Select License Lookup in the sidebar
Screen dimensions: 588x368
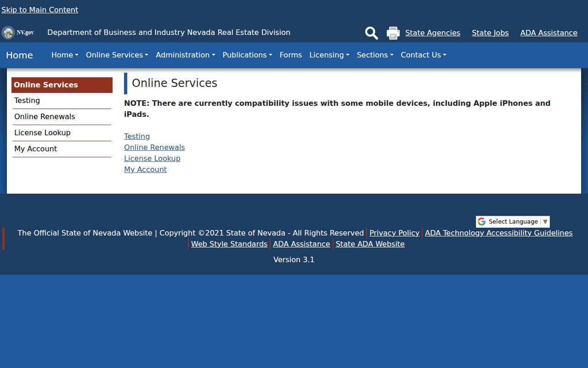(62, 133)
